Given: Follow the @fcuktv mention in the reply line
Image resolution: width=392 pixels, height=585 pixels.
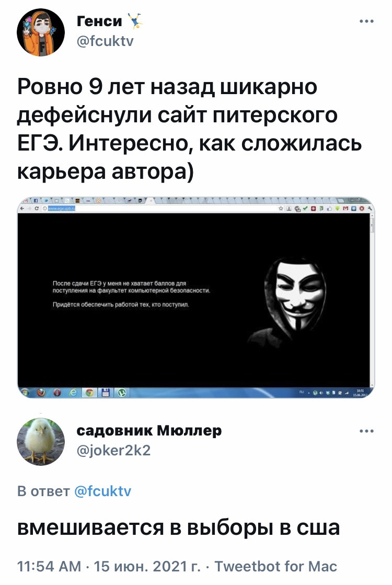Looking at the screenshot, I should coord(103,491).
